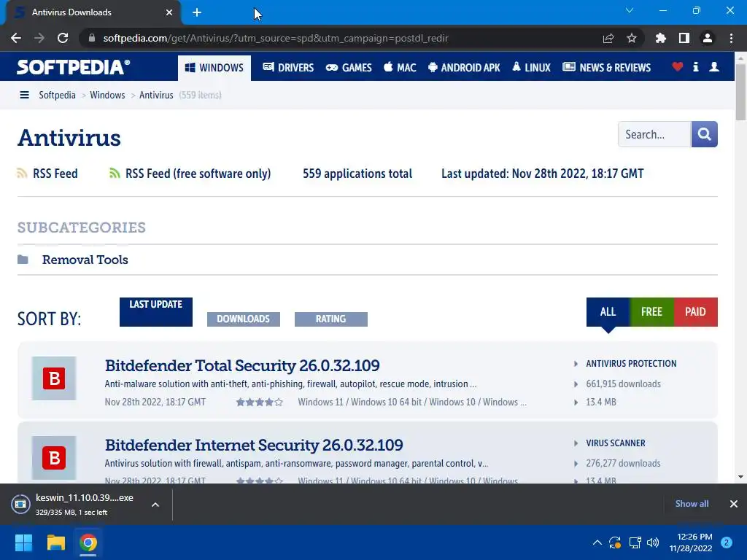Click the search magnifier button
Image resolution: width=747 pixels, height=560 pixels.
[704, 134]
